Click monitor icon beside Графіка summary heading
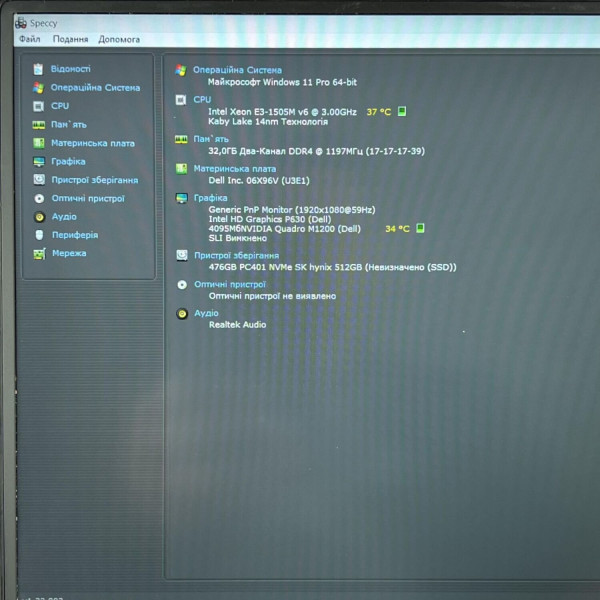Image resolution: width=600 pixels, height=600 pixels. 182,198
